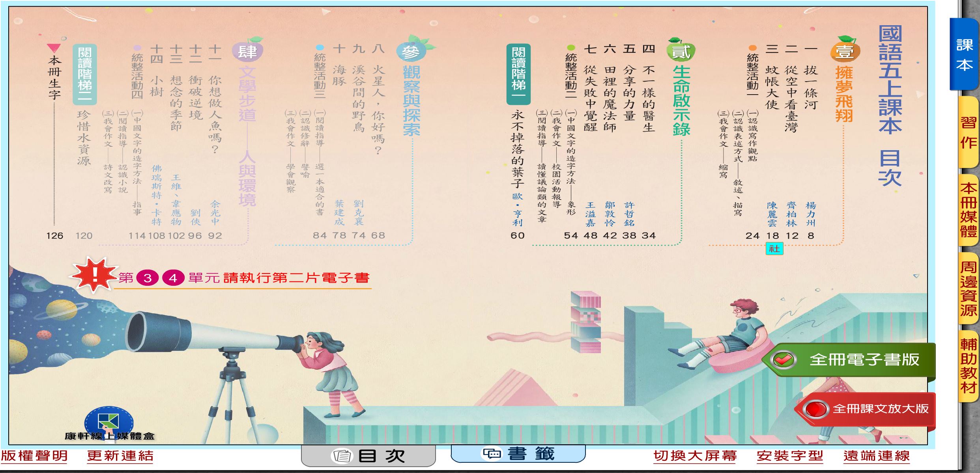Click the red exclamation burst icon
The height and width of the screenshot is (473, 980).
click(x=94, y=275)
